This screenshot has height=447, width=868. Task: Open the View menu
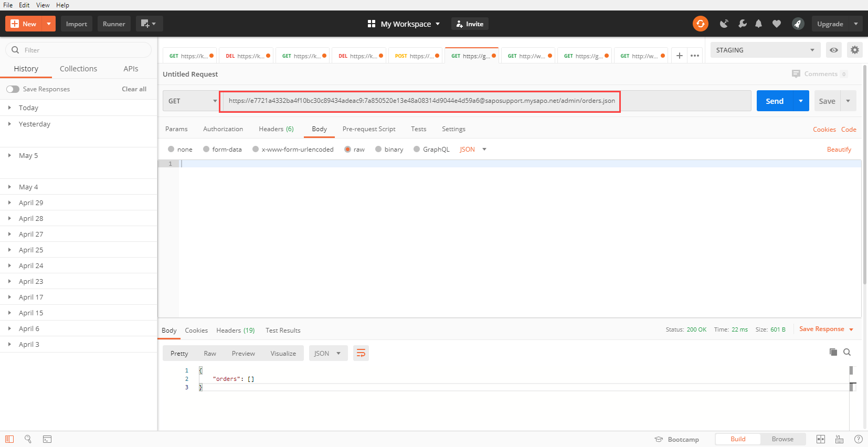pyautogui.click(x=43, y=5)
